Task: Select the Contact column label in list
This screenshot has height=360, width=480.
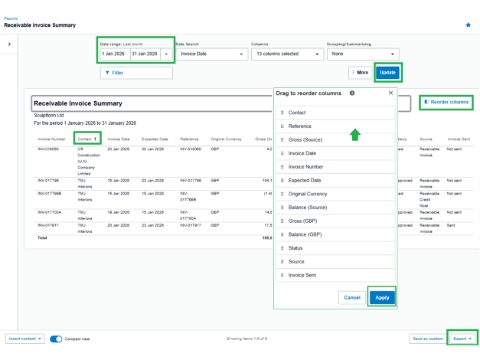Action: [297, 113]
